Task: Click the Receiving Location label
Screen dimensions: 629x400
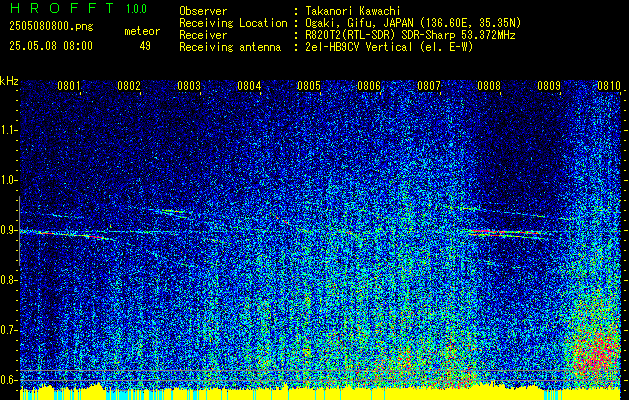Action: click(233, 23)
